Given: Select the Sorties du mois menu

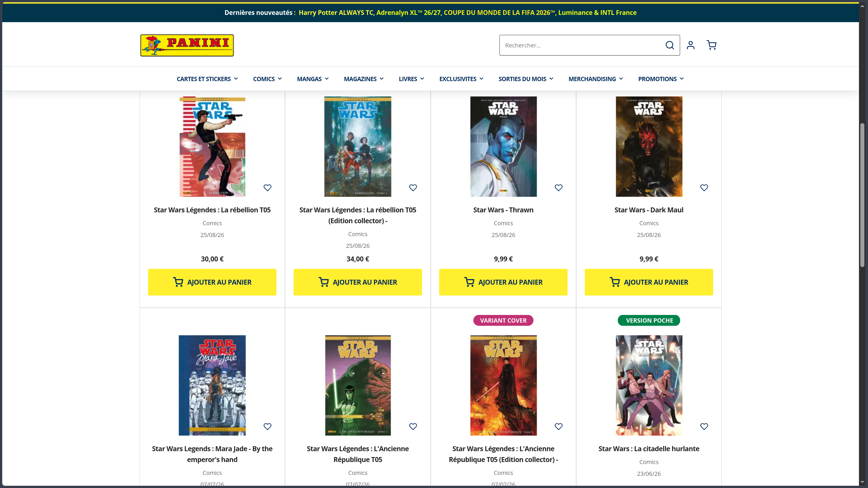Looking at the screenshot, I should click(x=526, y=79).
